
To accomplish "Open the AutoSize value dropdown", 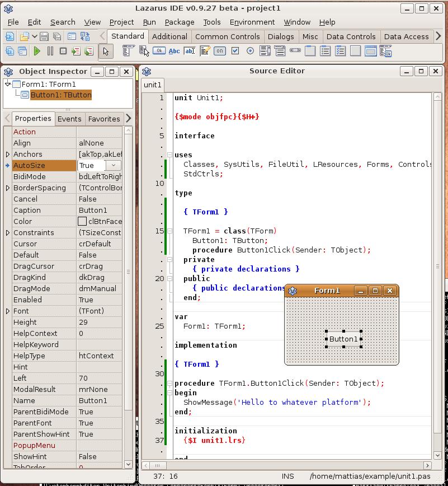I will (x=114, y=165).
